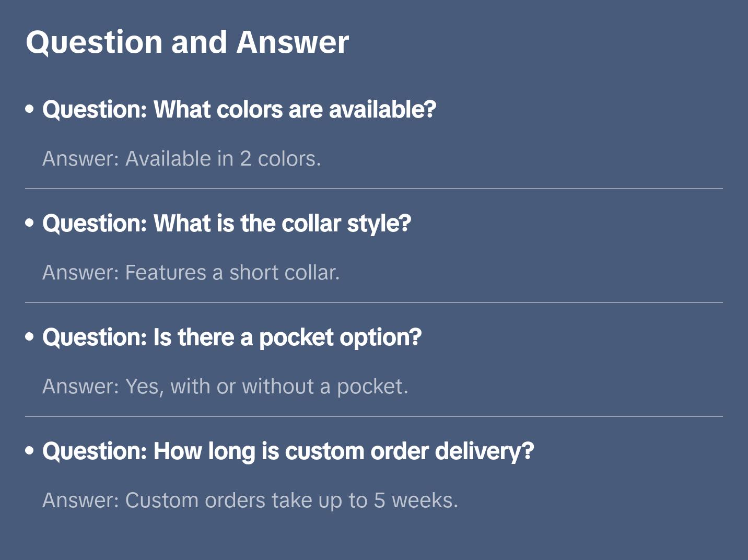Image resolution: width=748 pixels, height=560 pixels.
Task: Click the number 2 in the colors answer
Action: pyautogui.click(x=246, y=159)
